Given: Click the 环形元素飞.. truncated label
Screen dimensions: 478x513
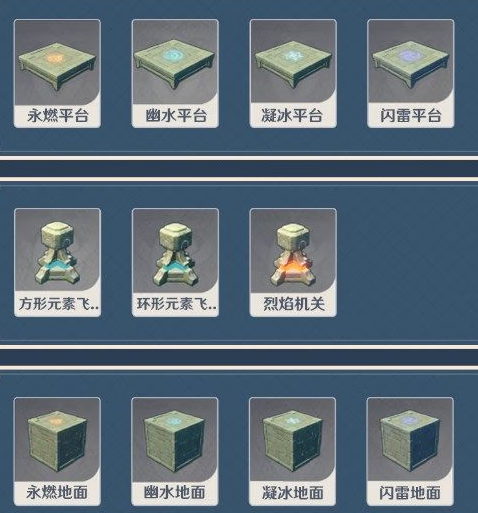Looking at the screenshot, I should click(x=176, y=304).
